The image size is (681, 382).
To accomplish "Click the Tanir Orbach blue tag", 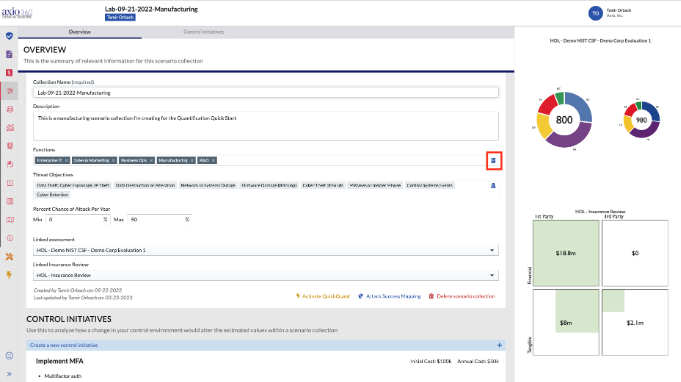I will (x=120, y=17).
